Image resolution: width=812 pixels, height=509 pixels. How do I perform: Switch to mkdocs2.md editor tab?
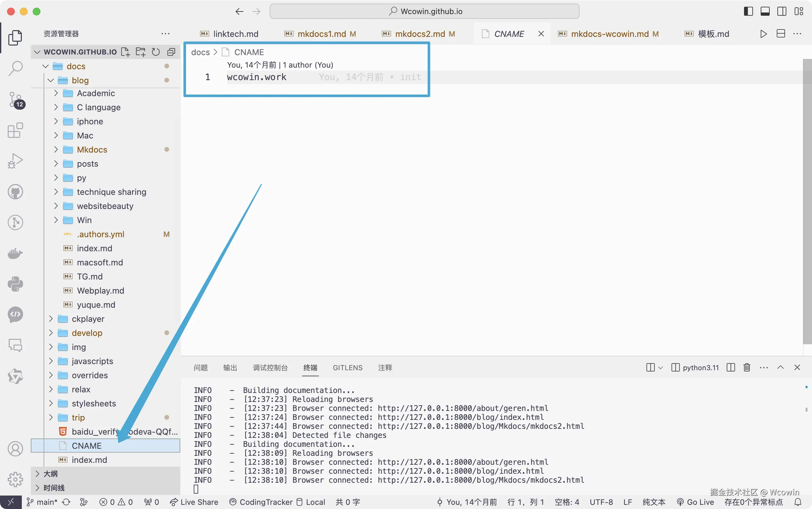[x=420, y=34]
